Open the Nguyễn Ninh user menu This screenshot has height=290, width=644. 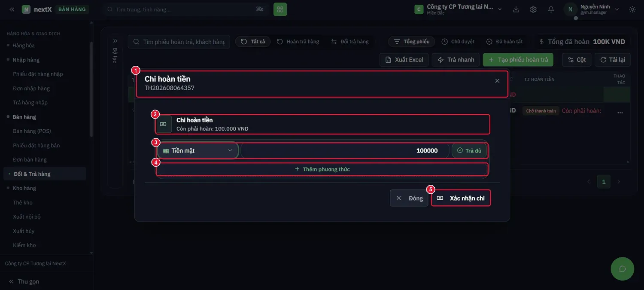592,9
